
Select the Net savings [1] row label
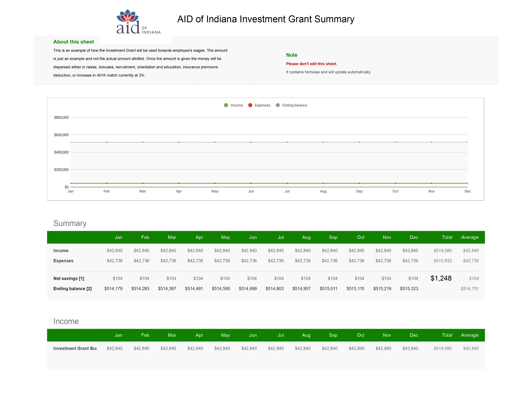point(69,278)
